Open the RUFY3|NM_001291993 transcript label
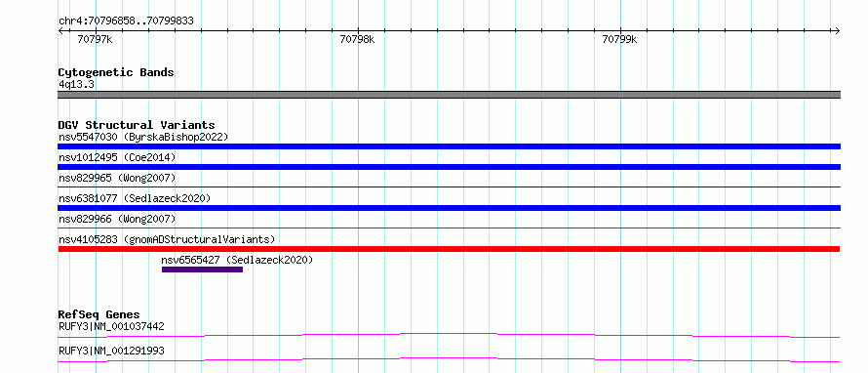 coord(111,351)
